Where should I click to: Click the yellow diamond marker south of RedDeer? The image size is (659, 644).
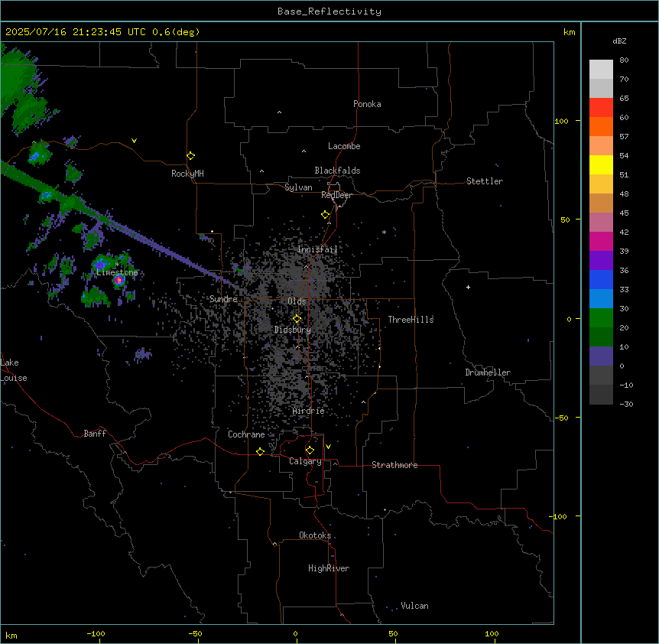point(326,215)
